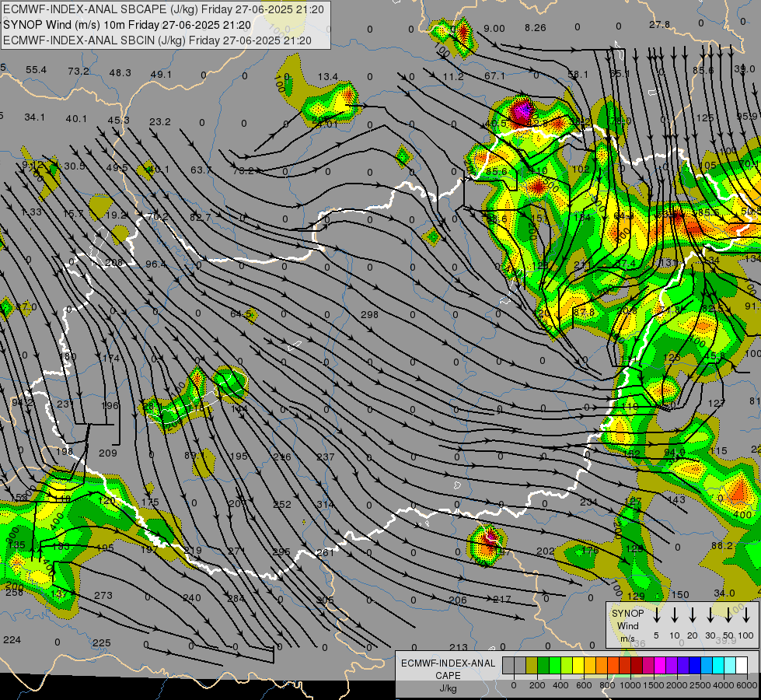Image resolution: width=761 pixels, height=700 pixels.
Task: Pick the white swatch at legend end
Action: click(x=741, y=666)
